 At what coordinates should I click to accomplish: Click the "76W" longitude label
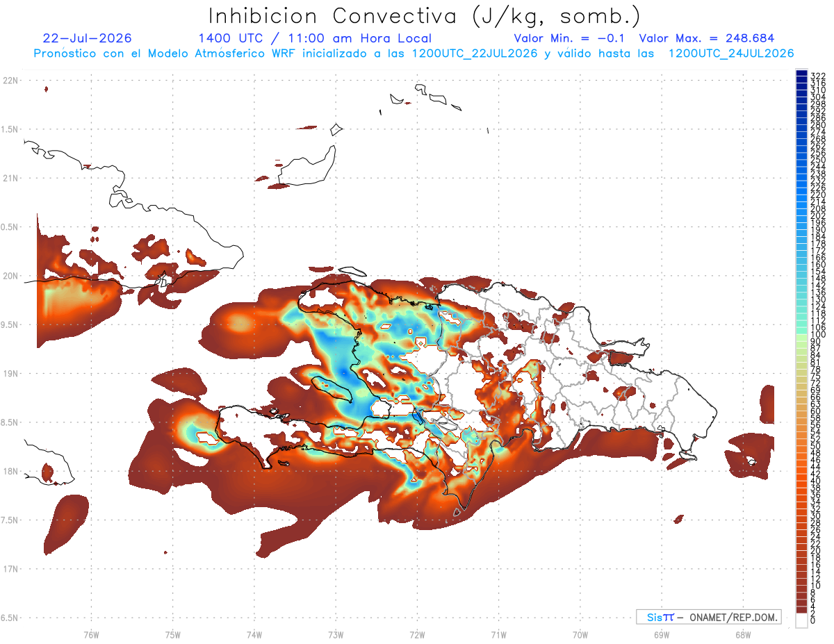tap(91, 634)
